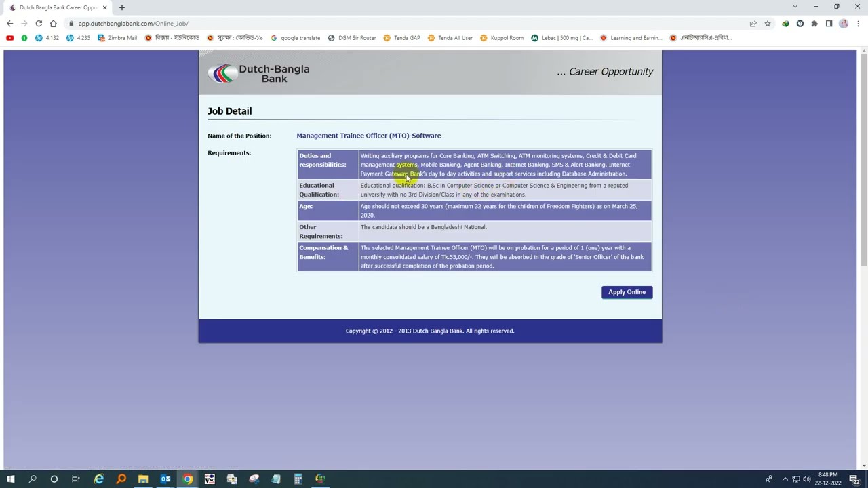Open the Zimbra Mail bookmark
Screen dimensions: 868x488
117,38
